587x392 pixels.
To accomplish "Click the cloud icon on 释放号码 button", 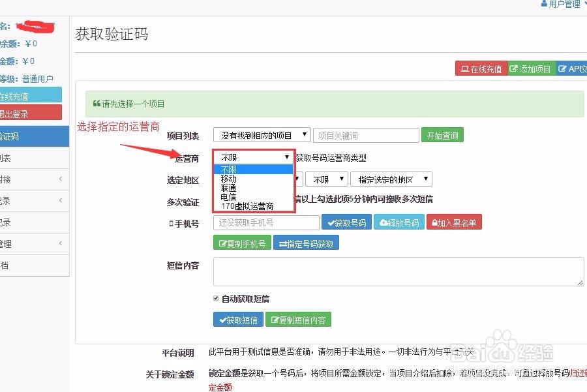I will point(384,221).
